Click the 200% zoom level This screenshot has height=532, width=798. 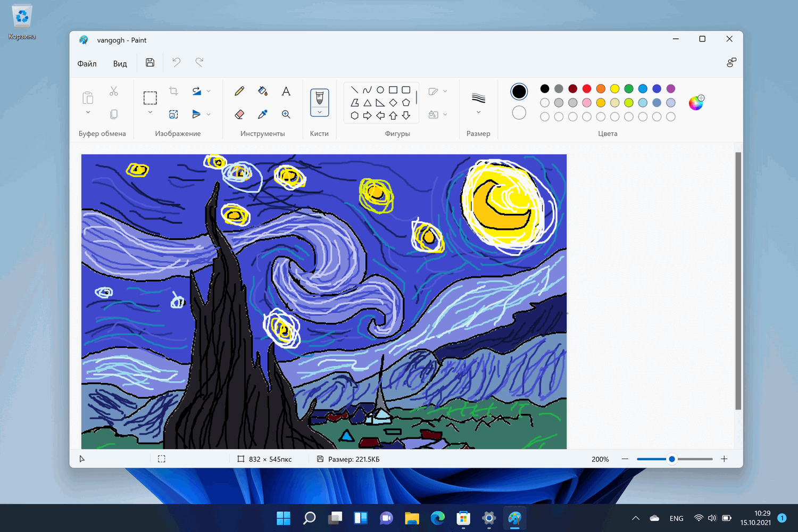[600, 459]
